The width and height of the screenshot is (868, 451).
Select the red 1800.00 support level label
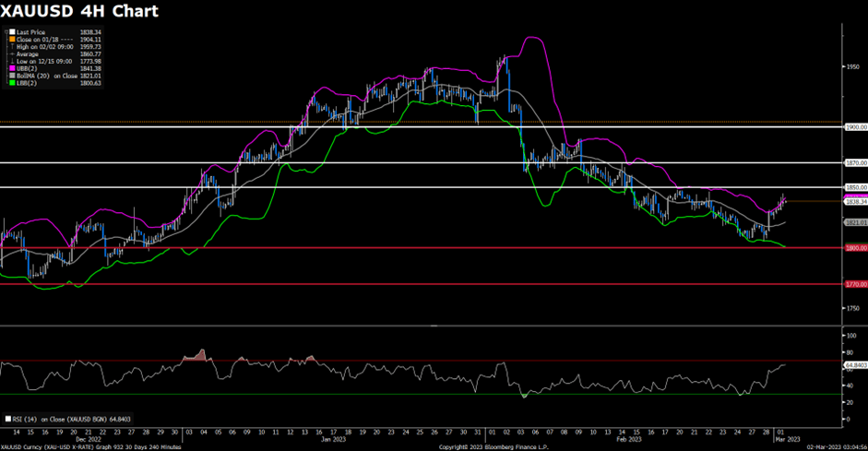855,247
